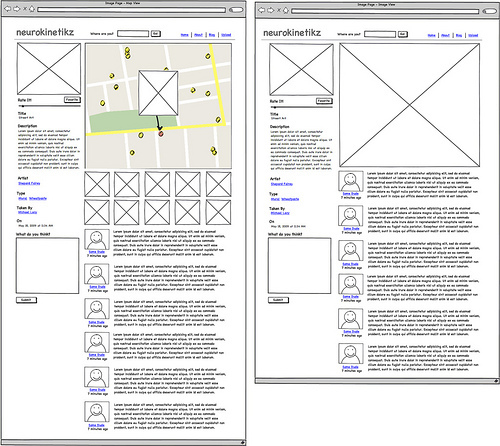Open the About link in Image View

tap(445, 35)
